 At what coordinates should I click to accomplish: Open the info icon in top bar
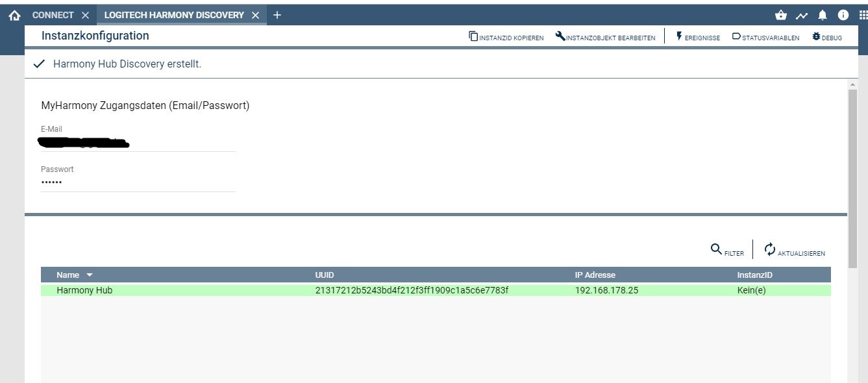tap(843, 15)
